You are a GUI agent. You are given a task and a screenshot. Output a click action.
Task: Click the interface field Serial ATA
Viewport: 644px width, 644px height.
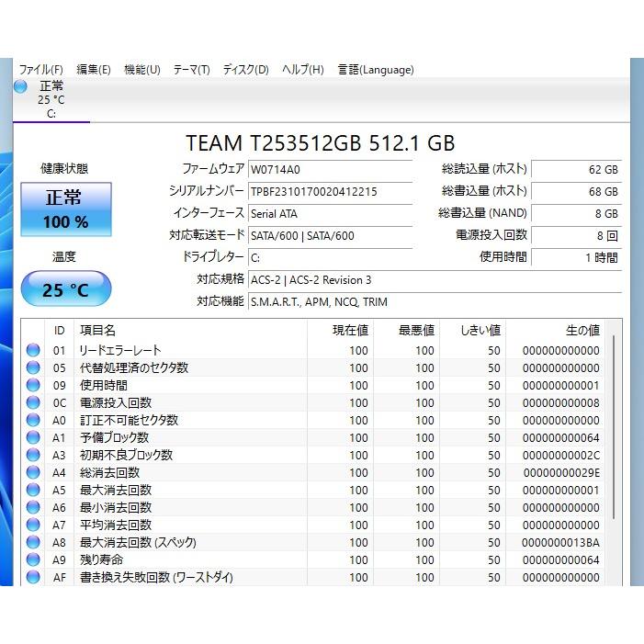(330, 214)
